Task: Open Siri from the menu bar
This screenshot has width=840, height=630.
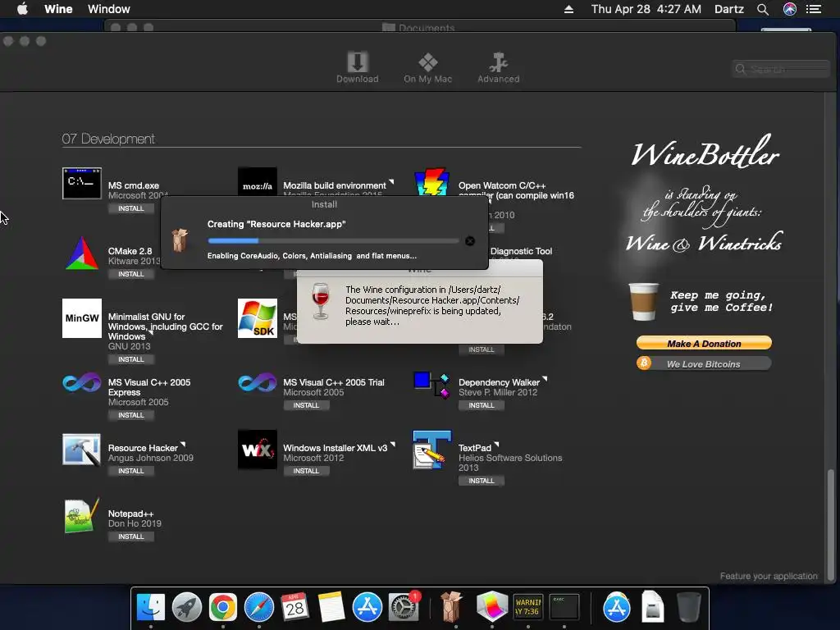Action: click(790, 9)
